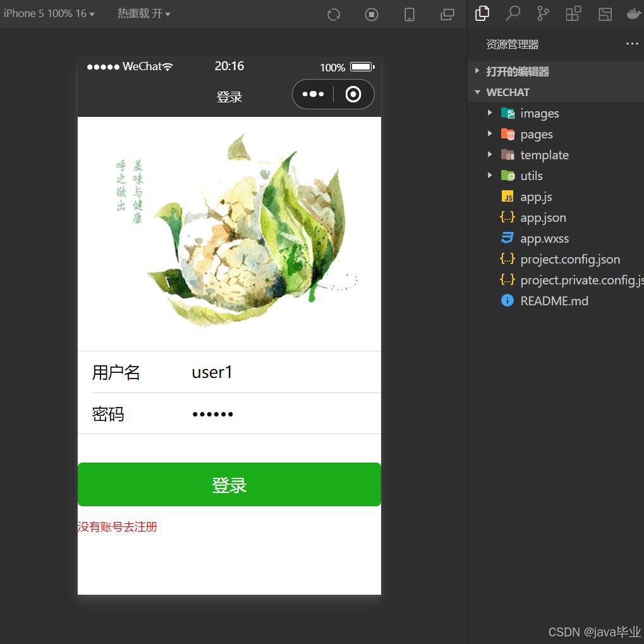Open the 热重载 开 dropdown
Image resolution: width=644 pixels, height=644 pixels.
click(143, 13)
